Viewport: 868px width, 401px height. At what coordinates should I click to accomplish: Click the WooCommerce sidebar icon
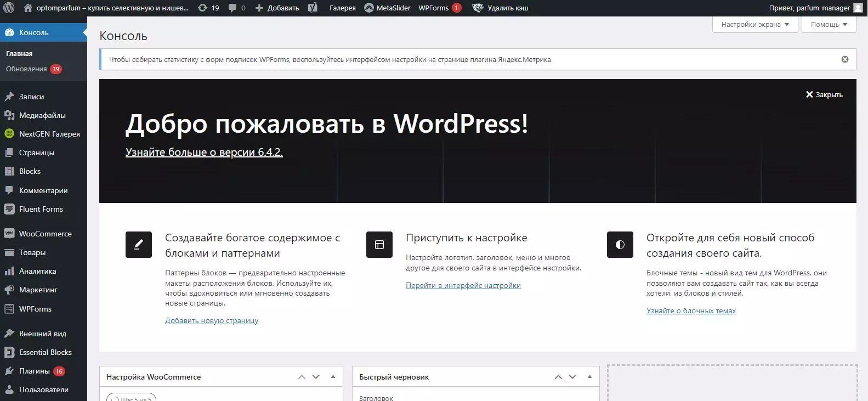coord(9,234)
